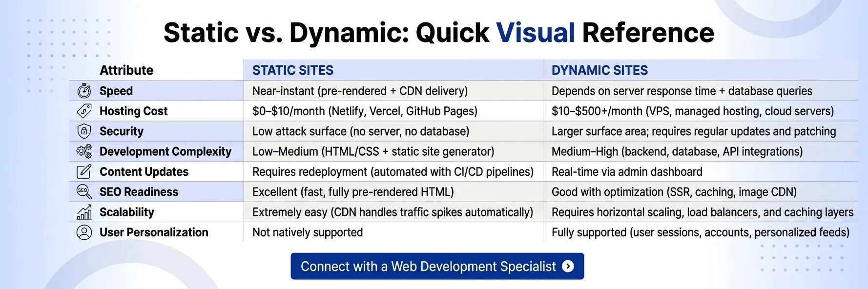Click the Static vs. Dynamic title heading
Image resolution: width=868 pixels, height=289 pixels.
coord(438,33)
